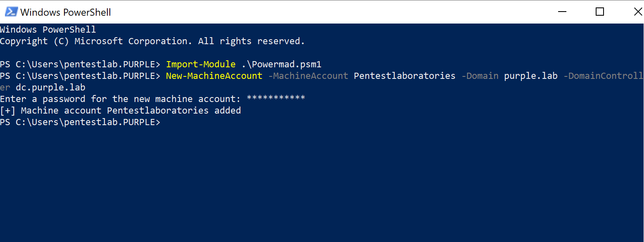Viewport: 644px width, 242px height.
Task: Click the -MachineAccount parameter
Action: click(308, 76)
